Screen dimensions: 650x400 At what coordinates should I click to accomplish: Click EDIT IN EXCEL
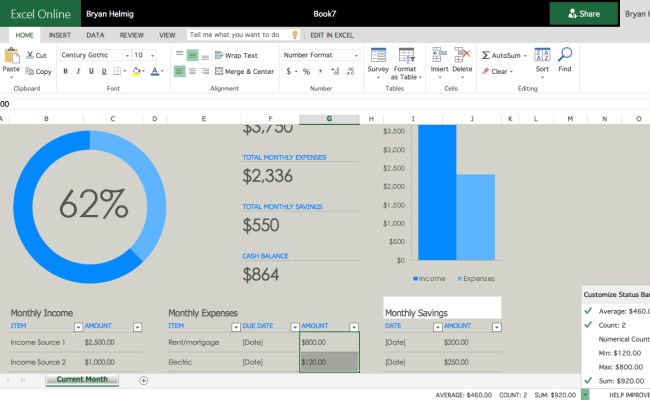point(332,35)
